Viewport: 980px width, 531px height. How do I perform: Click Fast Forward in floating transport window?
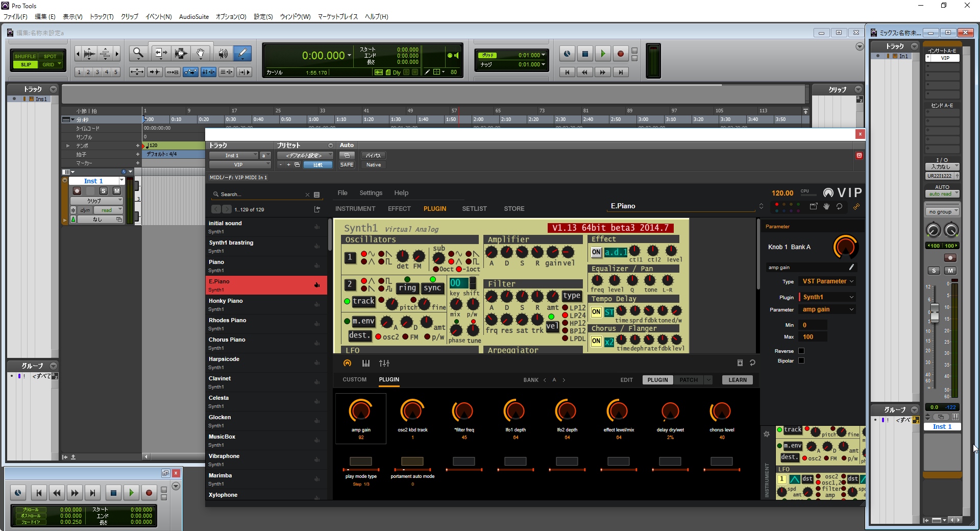click(75, 493)
